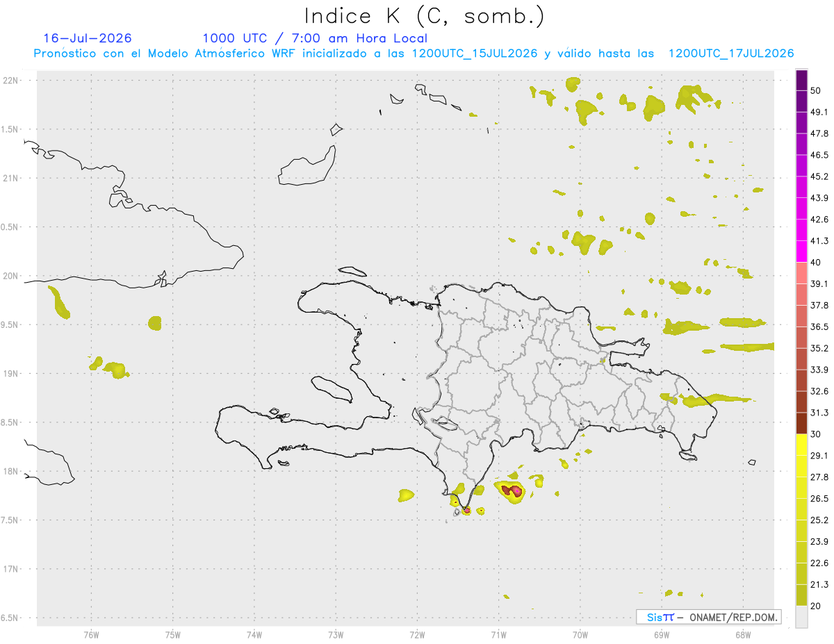Click the colorbar label "22.6"
The width and height of the screenshot is (834, 644).
pos(819,563)
